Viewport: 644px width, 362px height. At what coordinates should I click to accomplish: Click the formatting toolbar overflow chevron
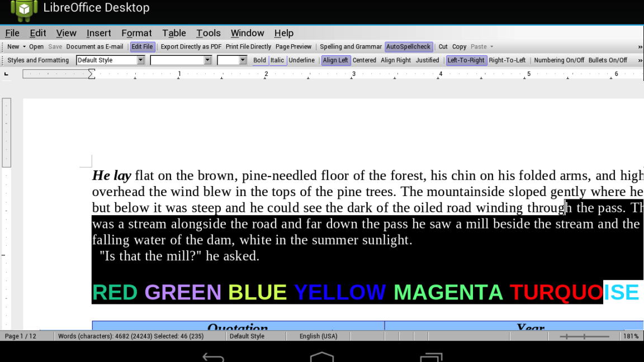(x=640, y=60)
